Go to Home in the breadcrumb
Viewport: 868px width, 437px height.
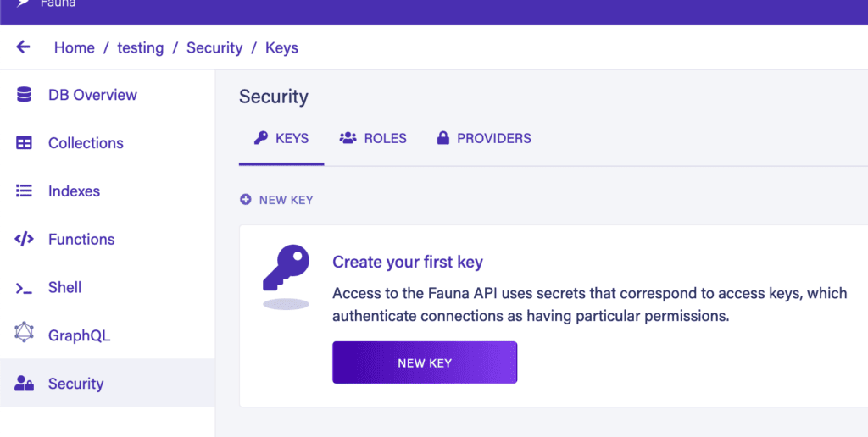[75, 47]
